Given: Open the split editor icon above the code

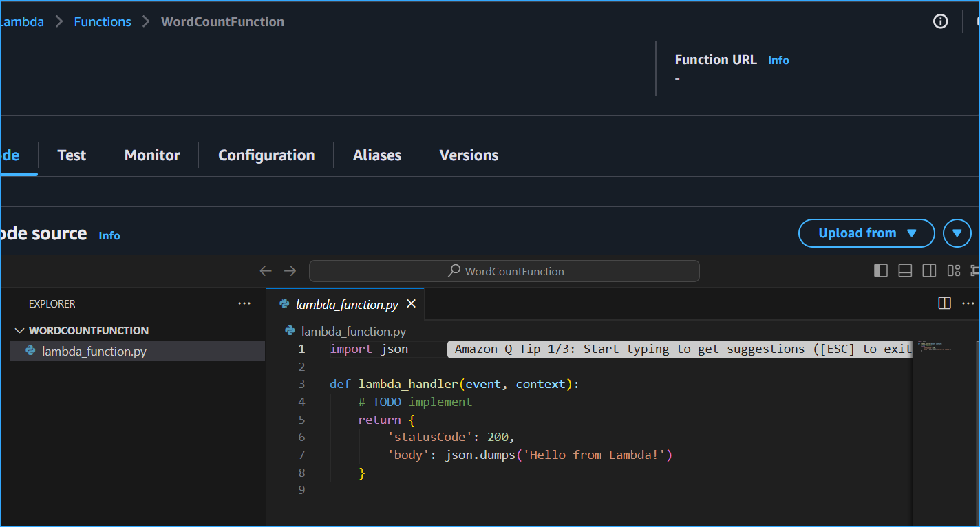Looking at the screenshot, I should pyautogui.click(x=944, y=303).
